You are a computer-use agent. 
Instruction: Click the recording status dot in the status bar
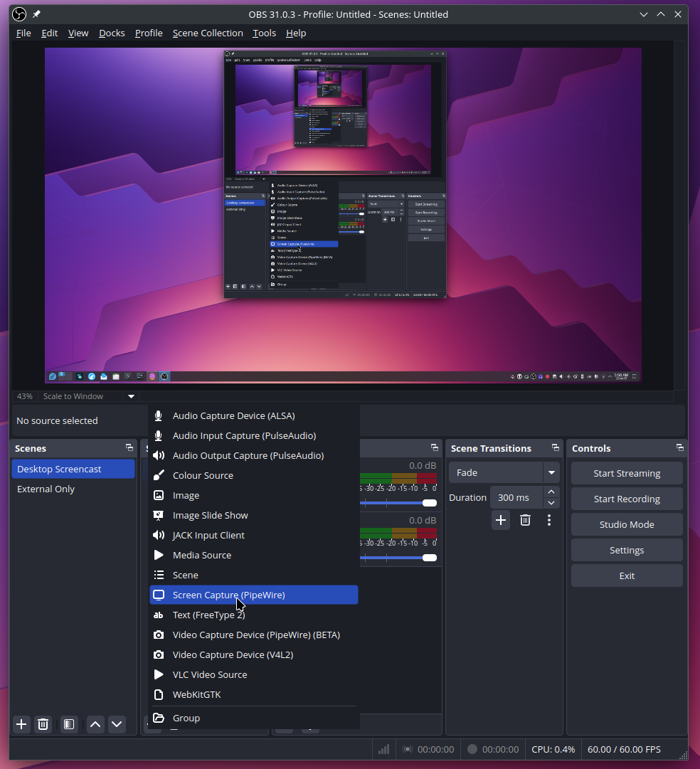point(472,749)
